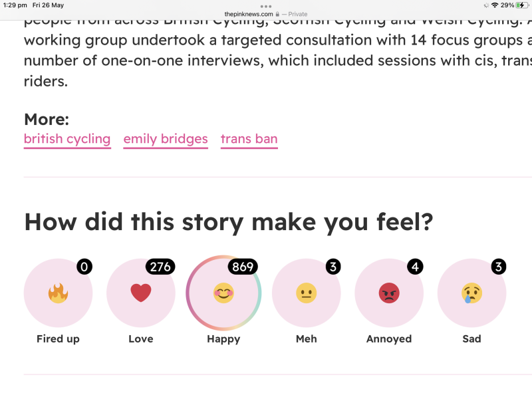Click the "How did this story" heading
Screen dimensions: 532x399
[228, 221]
